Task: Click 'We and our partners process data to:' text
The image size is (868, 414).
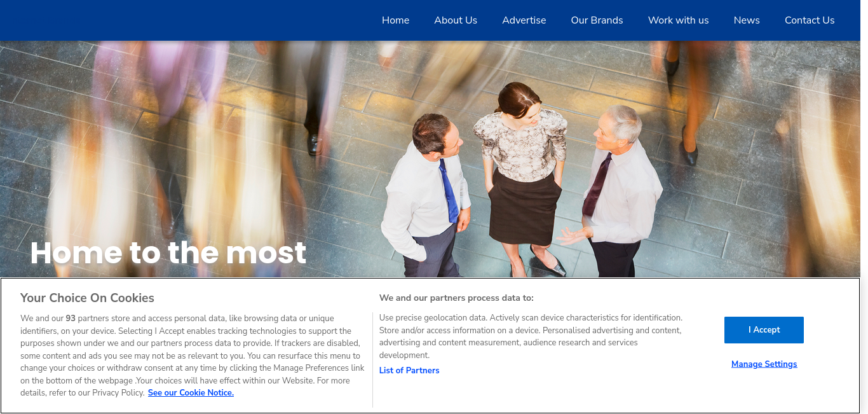Action: (456, 298)
